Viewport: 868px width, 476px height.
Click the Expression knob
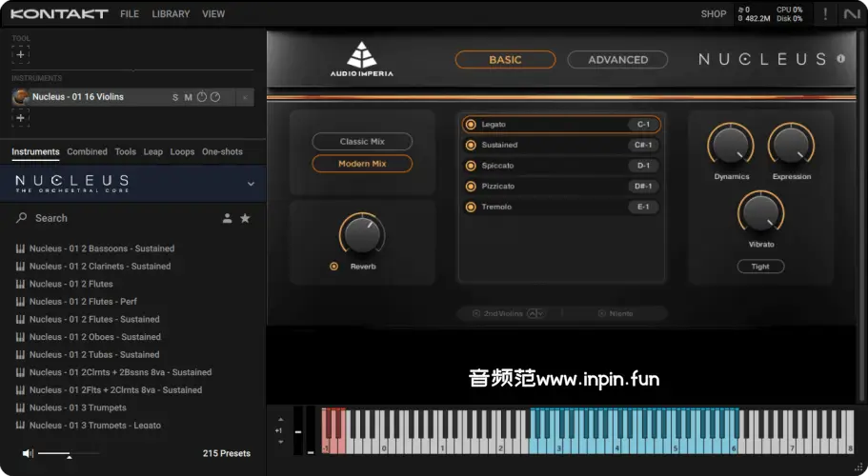791,145
